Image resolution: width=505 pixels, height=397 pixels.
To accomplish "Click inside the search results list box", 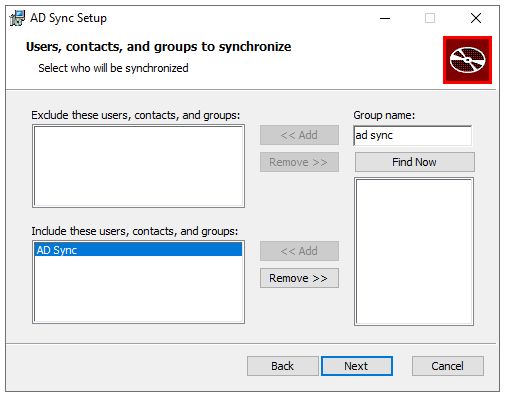I will point(414,252).
